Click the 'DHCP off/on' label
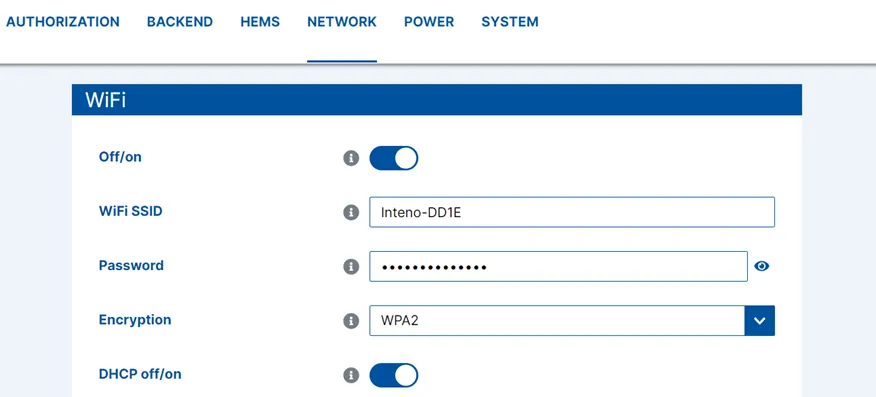The width and height of the screenshot is (876, 397). pos(140,374)
